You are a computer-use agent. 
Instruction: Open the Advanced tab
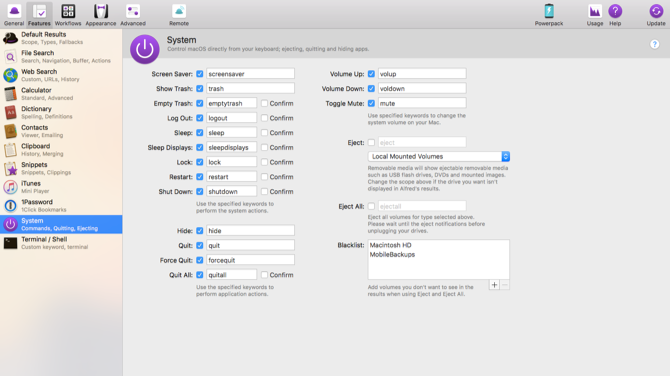click(x=133, y=15)
